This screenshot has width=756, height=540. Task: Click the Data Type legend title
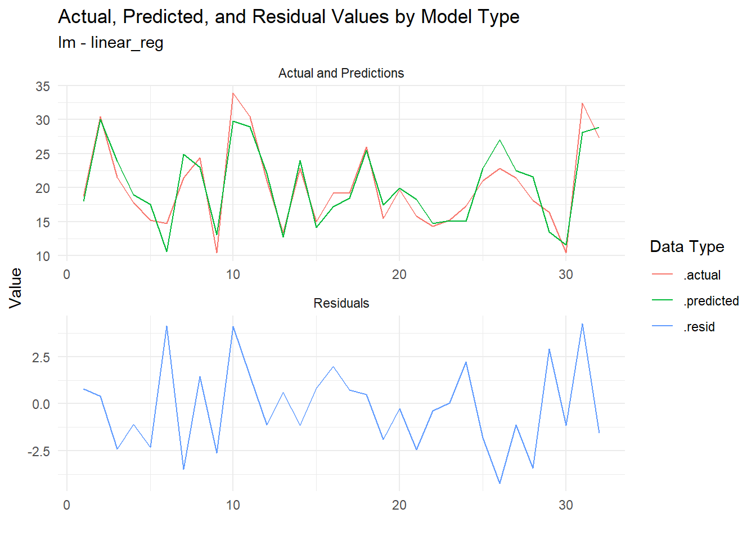pyautogui.click(x=687, y=246)
